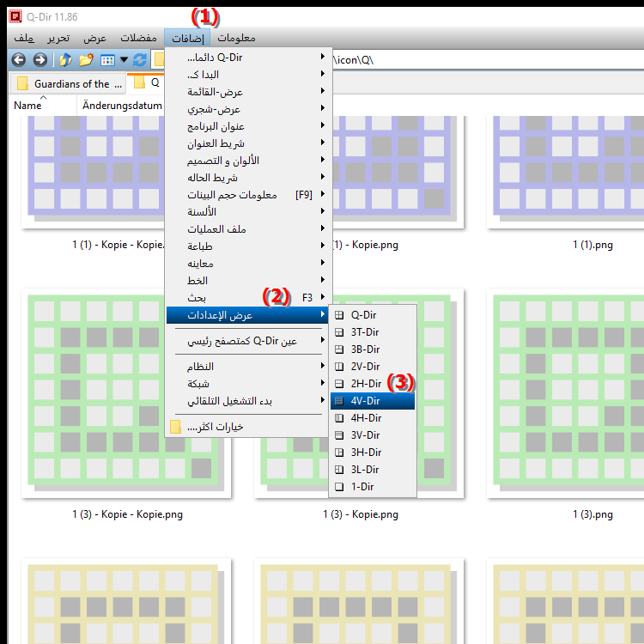Open معلومات حجم البينات F9 entry
644x644 pixels.
click(x=247, y=195)
